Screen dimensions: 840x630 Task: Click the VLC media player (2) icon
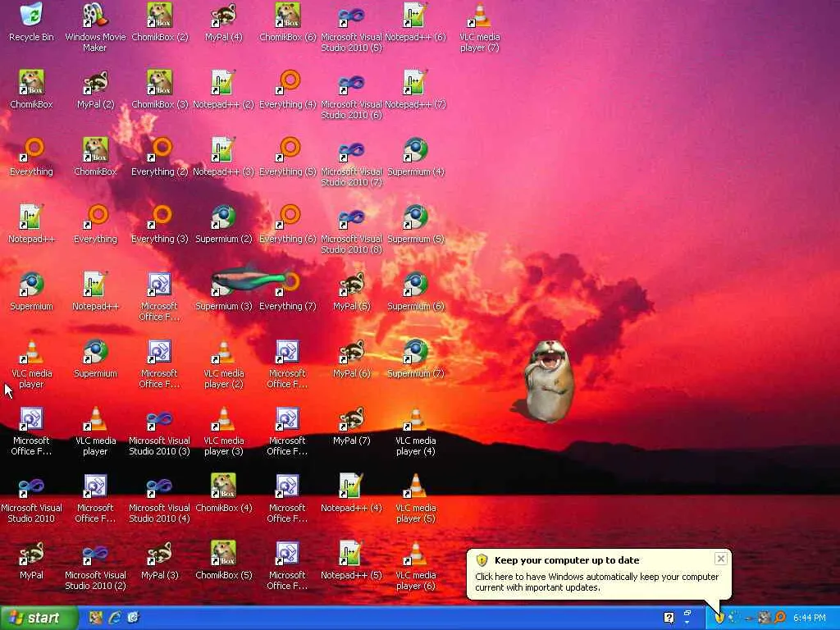click(223, 363)
